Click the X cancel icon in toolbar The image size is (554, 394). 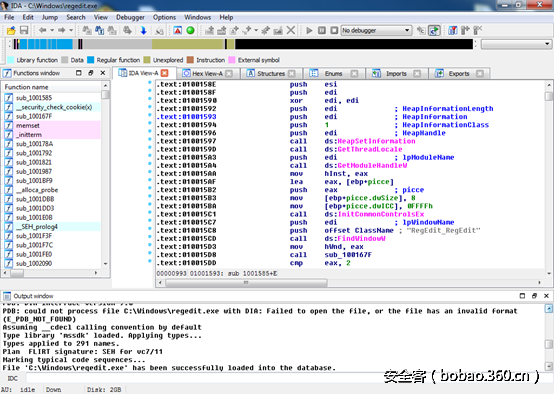coord(291,30)
